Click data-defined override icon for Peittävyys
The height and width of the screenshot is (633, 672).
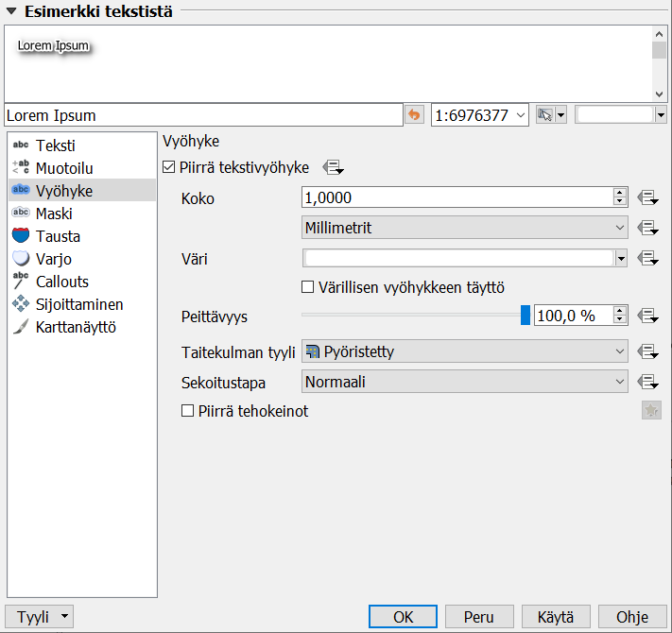[647, 316]
